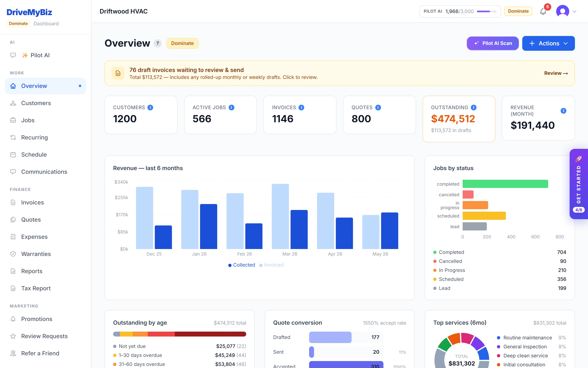Screen dimensions: 588x368
Task: Click the Overview home icon
Action: pyautogui.click(x=13, y=86)
